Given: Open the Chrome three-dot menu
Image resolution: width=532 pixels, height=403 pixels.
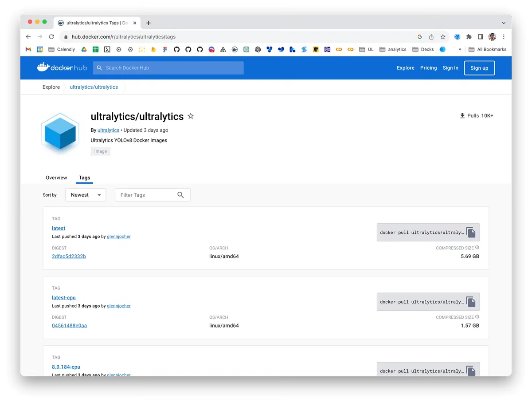Looking at the screenshot, I should [504, 37].
